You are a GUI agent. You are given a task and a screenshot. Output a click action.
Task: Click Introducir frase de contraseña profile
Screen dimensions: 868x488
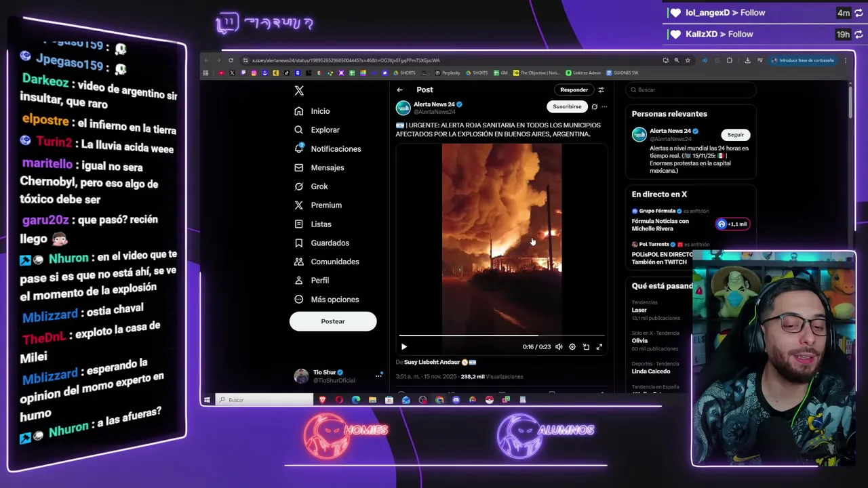(803, 60)
